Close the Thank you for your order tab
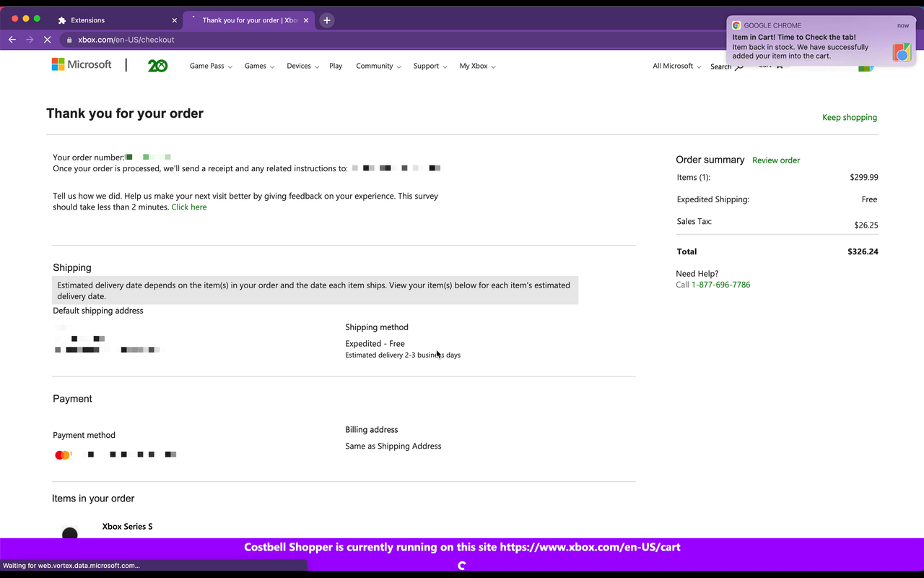924x578 pixels. tap(306, 20)
